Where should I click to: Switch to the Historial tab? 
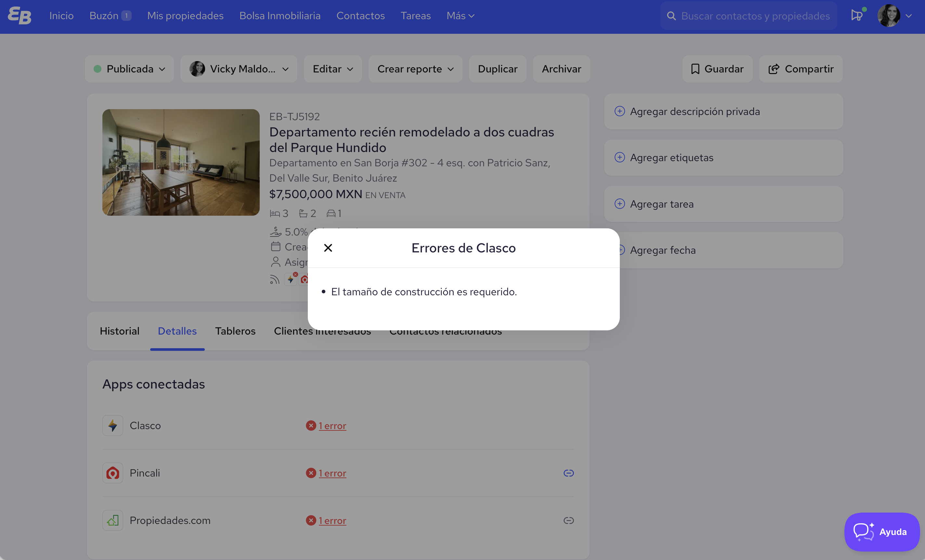point(119,331)
